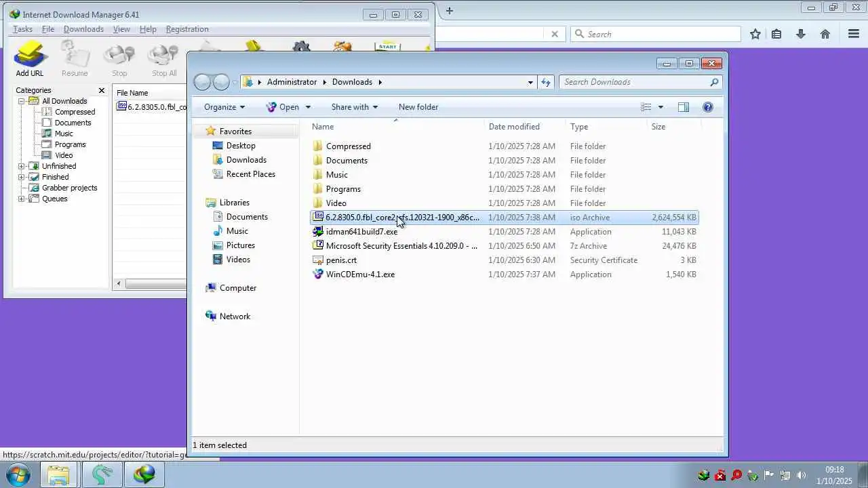This screenshot has width=868, height=488.
Task: Expand the Finished category in IDM
Action: tap(21, 177)
